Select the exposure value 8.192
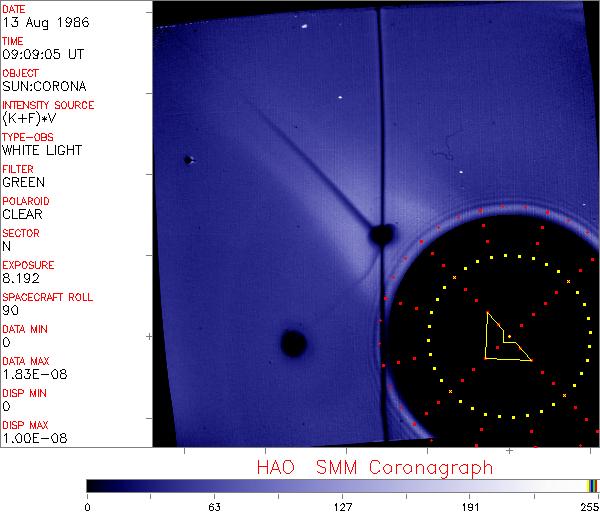This screenshot has width=600, height=512. click(21, 278)
